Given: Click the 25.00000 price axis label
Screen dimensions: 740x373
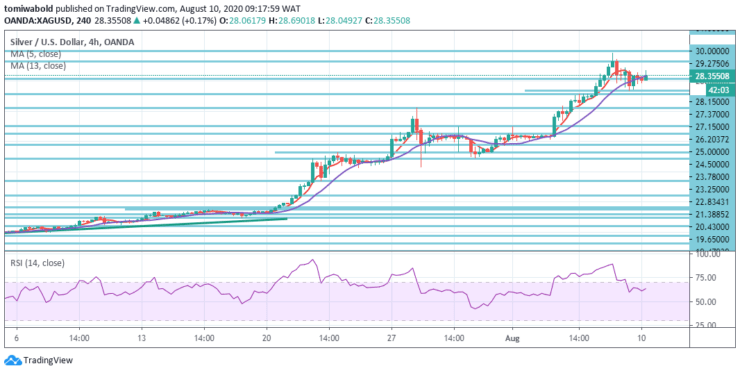Looking at the screenshot, I should coord(713,152).
